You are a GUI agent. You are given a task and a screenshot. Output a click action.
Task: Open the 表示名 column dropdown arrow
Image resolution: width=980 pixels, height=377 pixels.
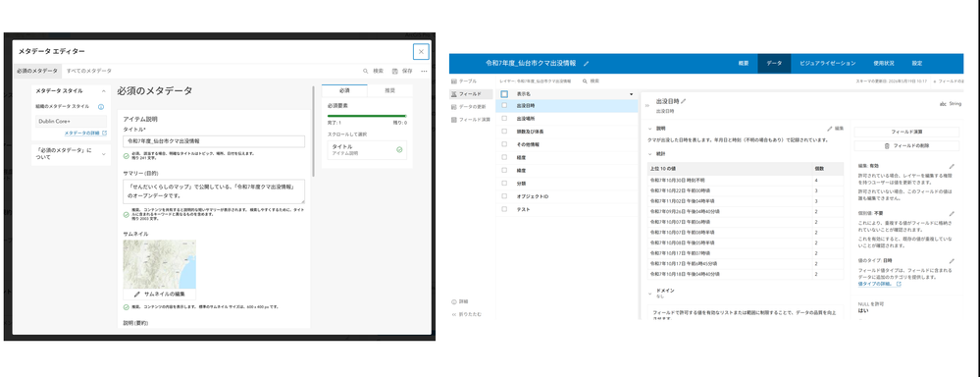[x=631, y=94]
